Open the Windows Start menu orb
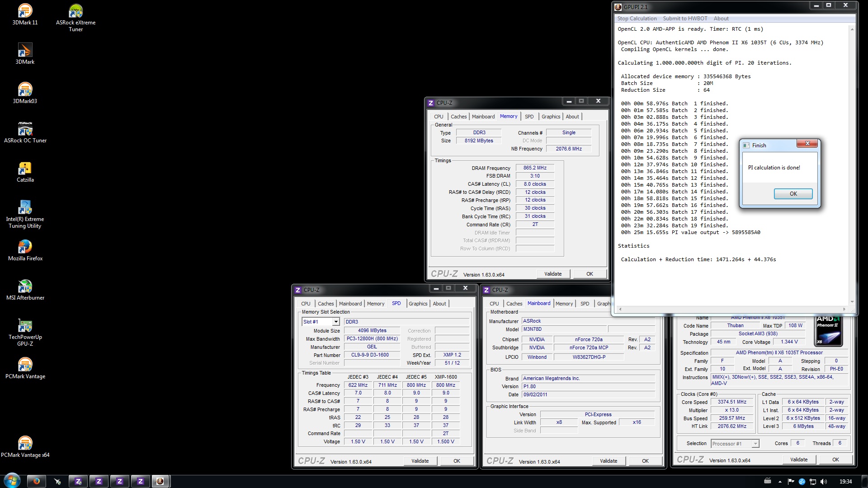This screenshot has width=868, height=488. (x=12, y=480)
